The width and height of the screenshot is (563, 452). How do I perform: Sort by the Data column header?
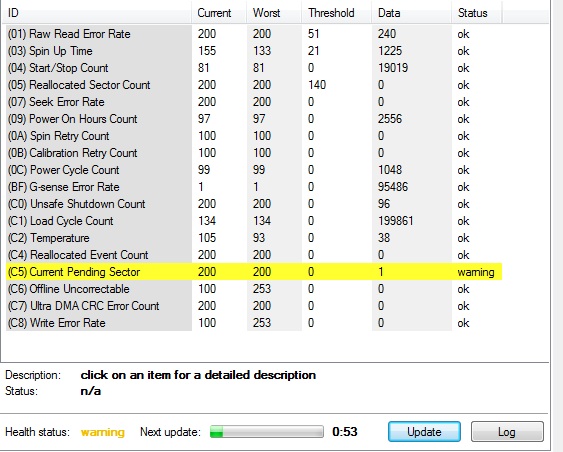click(411, 13)
